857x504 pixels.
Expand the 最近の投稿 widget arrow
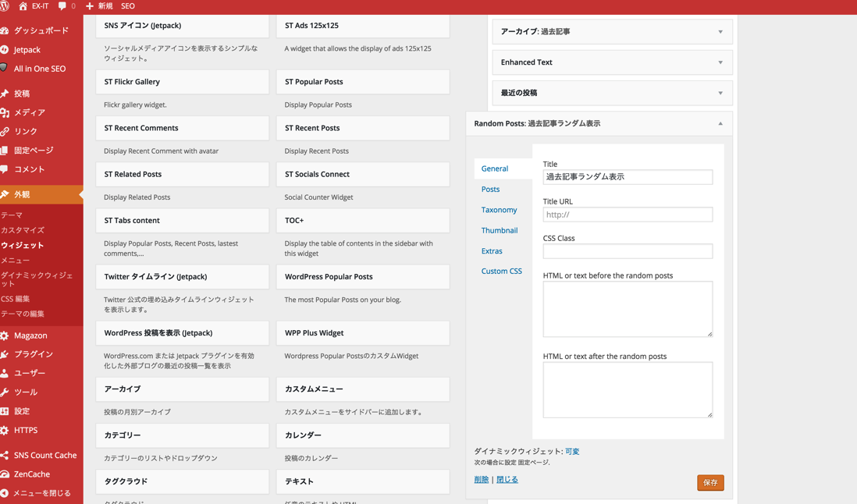point(720,93)
